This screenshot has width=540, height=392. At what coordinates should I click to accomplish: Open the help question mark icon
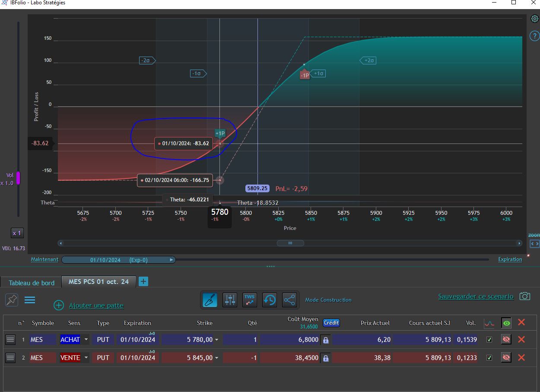click(534, 36)
